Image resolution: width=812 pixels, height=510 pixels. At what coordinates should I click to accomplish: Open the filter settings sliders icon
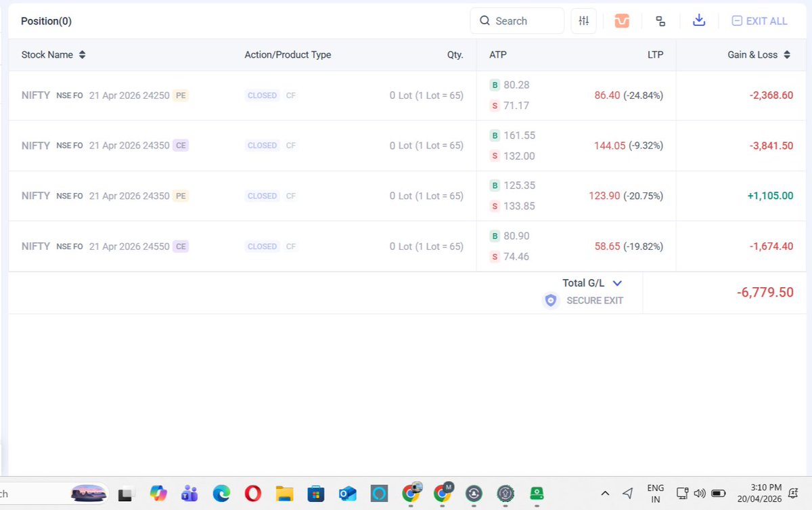click(583, 21)
